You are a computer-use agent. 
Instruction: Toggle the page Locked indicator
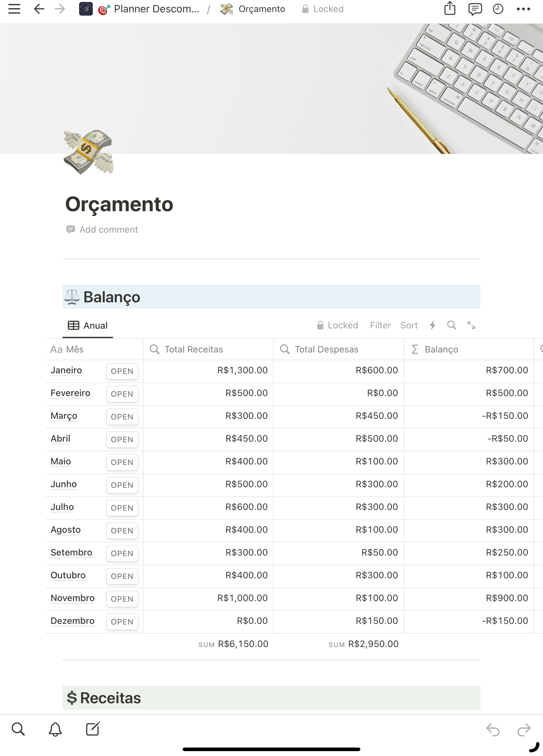[x=323, y=9]
